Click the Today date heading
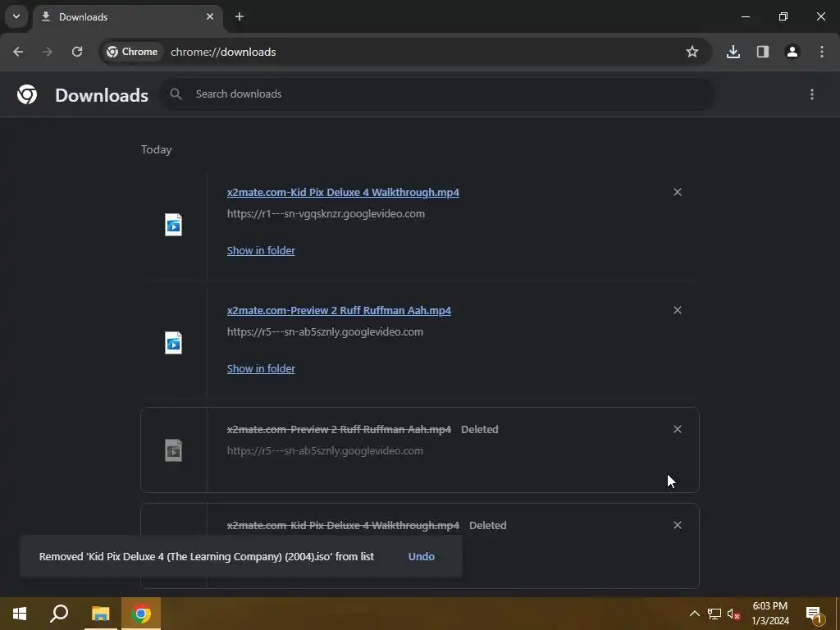 tap(157, 149)
